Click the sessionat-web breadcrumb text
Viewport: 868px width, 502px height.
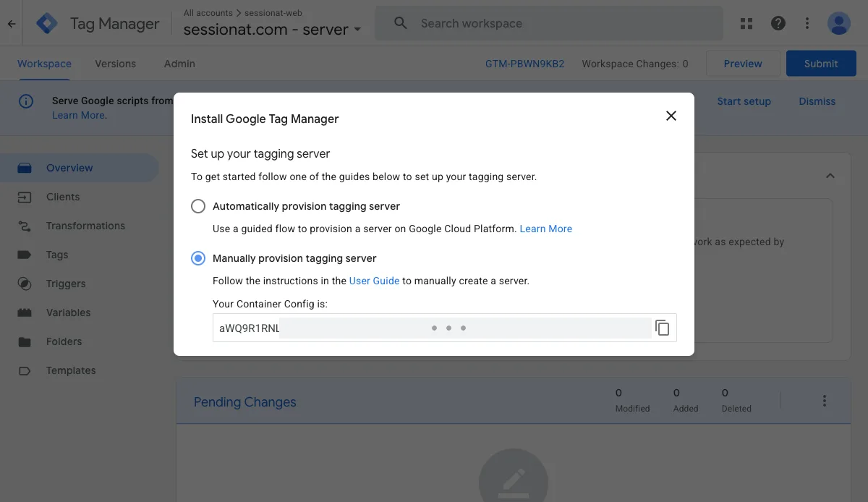[273, 13]
